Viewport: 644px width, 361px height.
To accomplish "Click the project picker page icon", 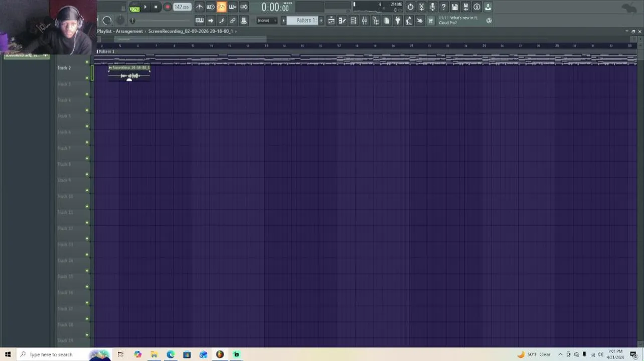I will [387, 21].
